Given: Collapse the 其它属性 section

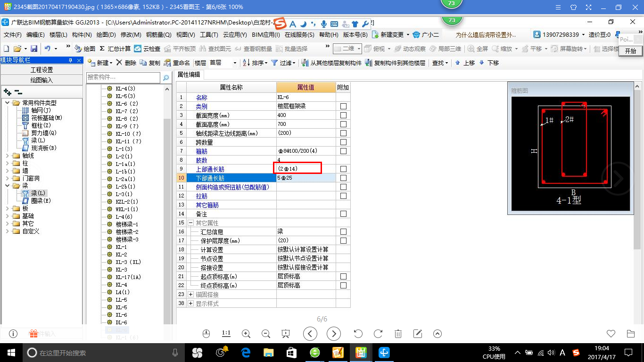Looking at the screenshot, I should pyautogui.click(x=191, y=223).
